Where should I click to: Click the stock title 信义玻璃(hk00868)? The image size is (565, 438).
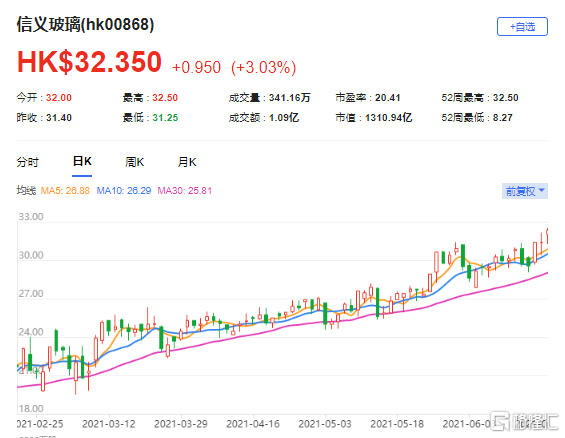coord(85,24)
